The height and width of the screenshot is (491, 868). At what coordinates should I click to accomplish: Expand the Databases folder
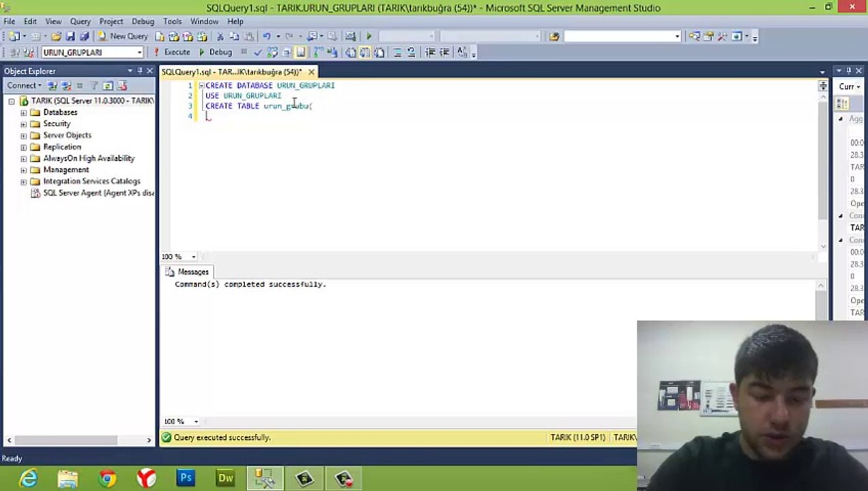pos(24,113)
